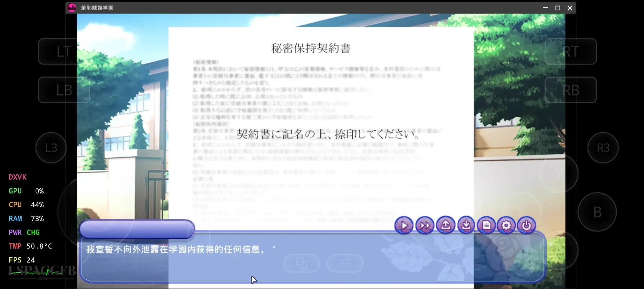This screenshot has height=289, width=644.
Task: Tap the LB virtual bumper button
Action: pos(64,90)
